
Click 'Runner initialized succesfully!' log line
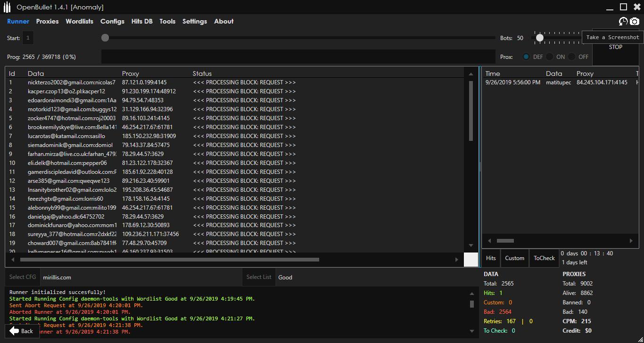point(58,292)
